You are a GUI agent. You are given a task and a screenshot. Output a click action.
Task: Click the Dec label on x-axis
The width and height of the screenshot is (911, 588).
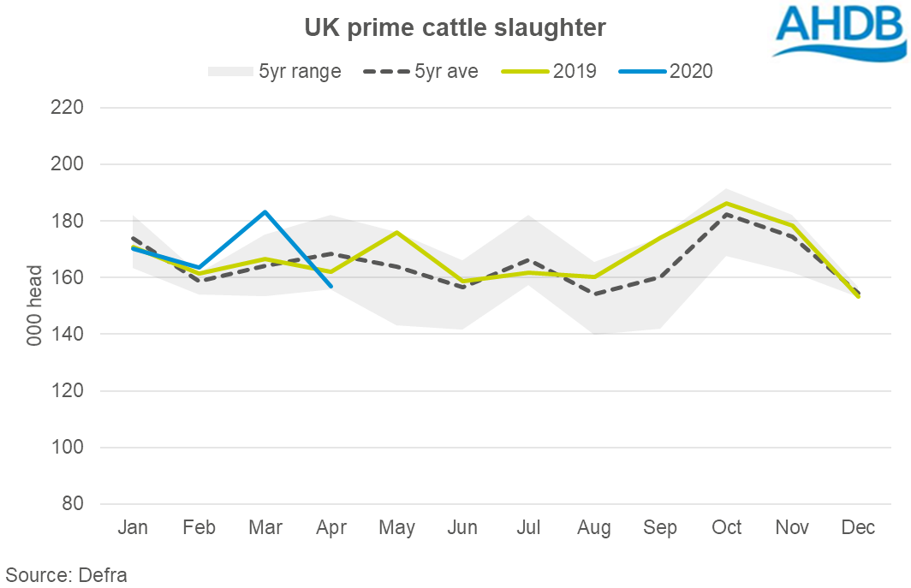click(x=858, y=527)
